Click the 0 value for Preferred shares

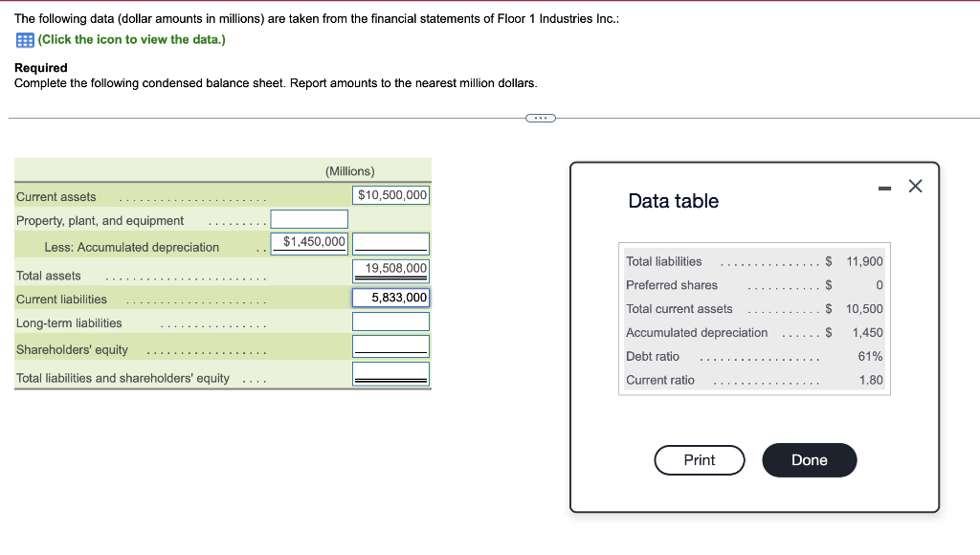click(879, 285)
